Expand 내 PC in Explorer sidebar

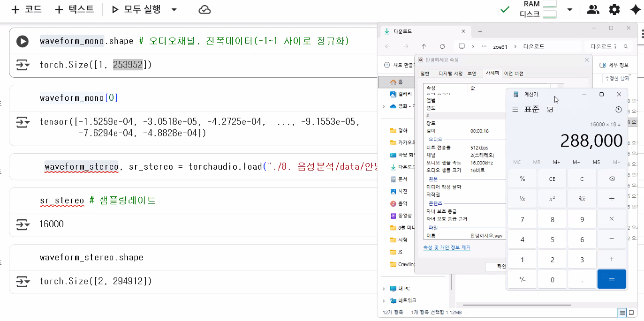coord(384,289)
